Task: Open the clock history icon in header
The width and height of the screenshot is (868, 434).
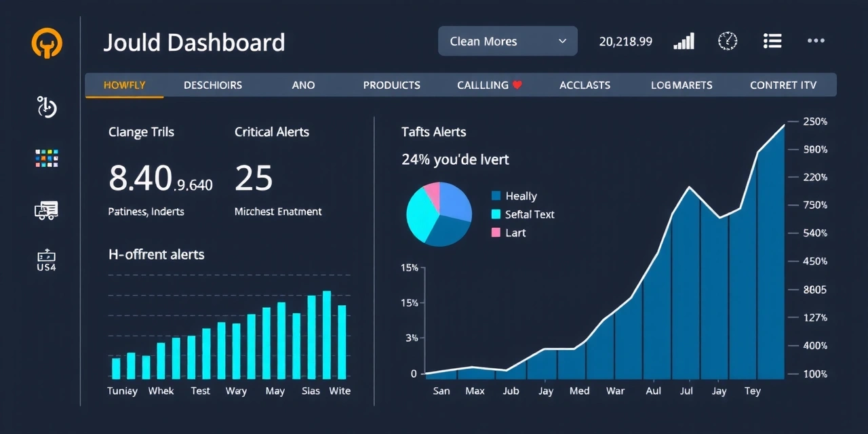Action: [727, 41]
